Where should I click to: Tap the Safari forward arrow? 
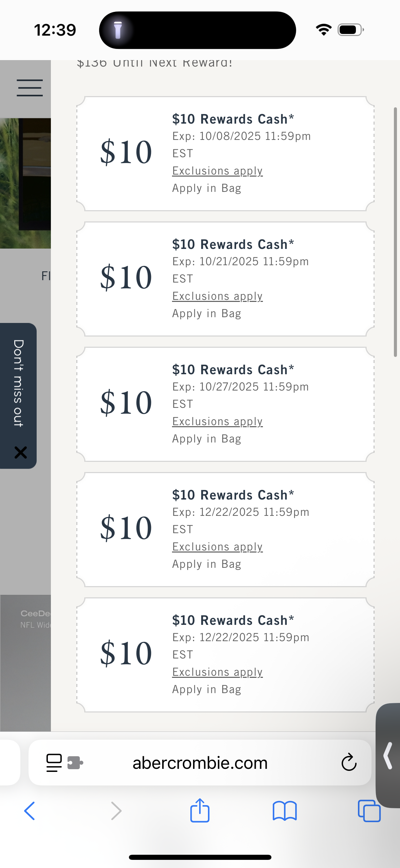coord(116,811)
